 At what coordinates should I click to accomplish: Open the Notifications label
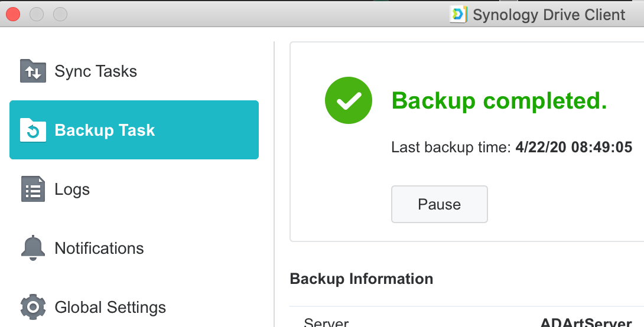(99, 248)
